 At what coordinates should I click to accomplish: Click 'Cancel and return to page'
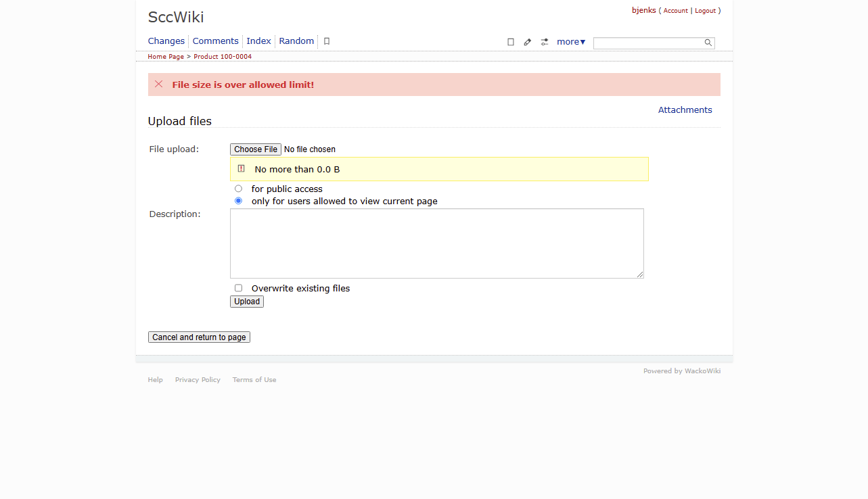click(x=199, y=337)
